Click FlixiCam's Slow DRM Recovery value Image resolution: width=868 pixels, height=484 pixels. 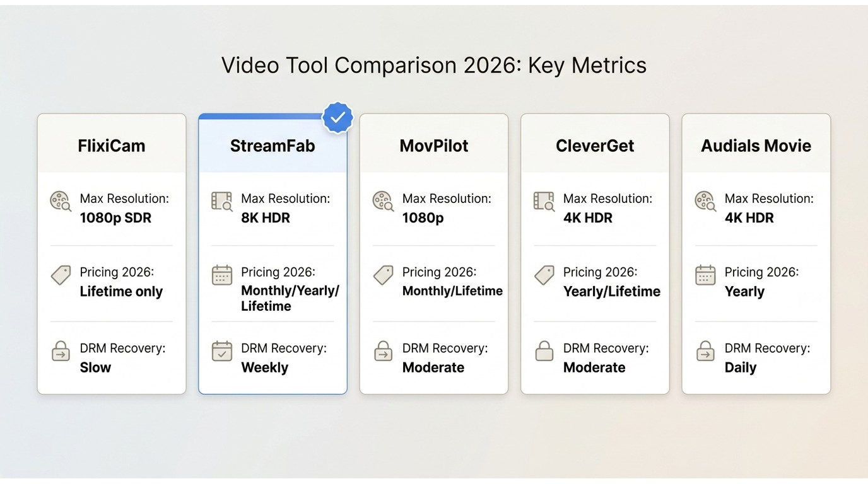pos(95,367)
